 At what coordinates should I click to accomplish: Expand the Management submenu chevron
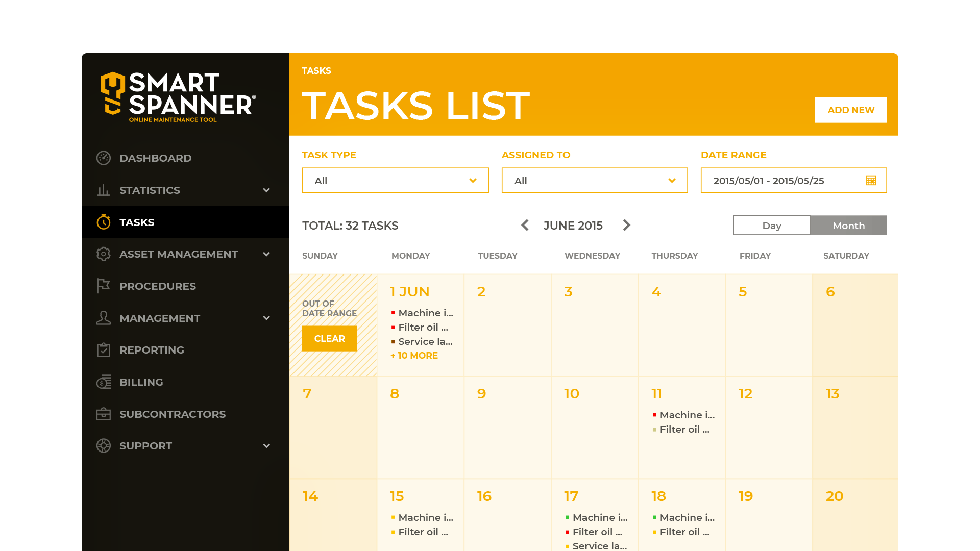(x=266, y=318)
